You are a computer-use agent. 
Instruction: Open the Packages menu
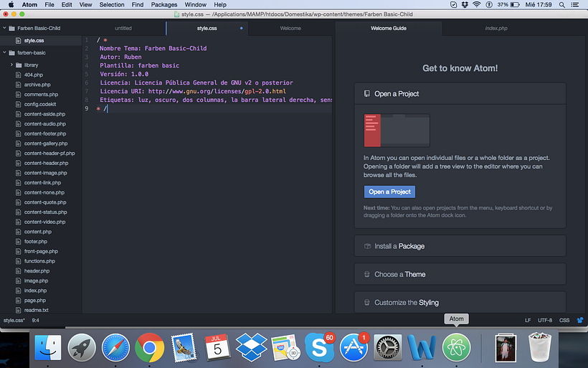pyautogui.click(x=164, y=4)
